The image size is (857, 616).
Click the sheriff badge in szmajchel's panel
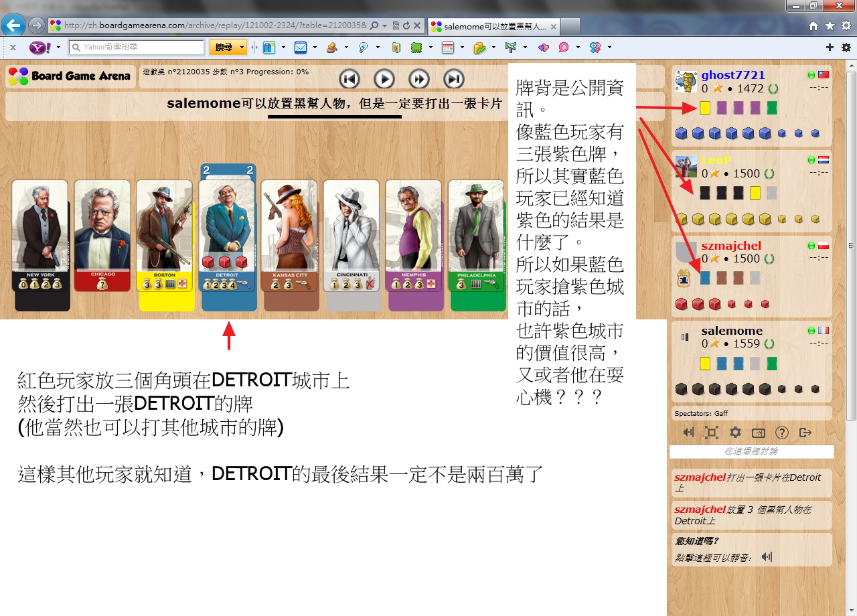(x=684, y=278)
